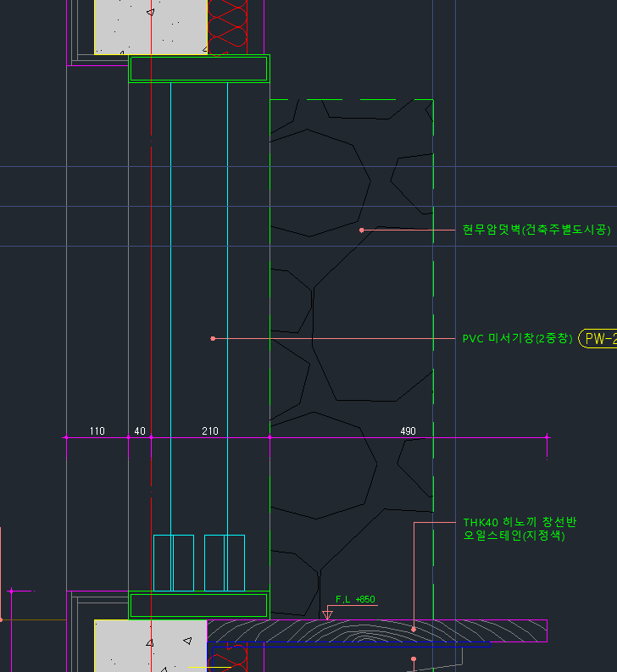Select the upper green window frame rectangle
Image resolution: width=617 pixels, height=672 pixels.
(x=198, y=69)
